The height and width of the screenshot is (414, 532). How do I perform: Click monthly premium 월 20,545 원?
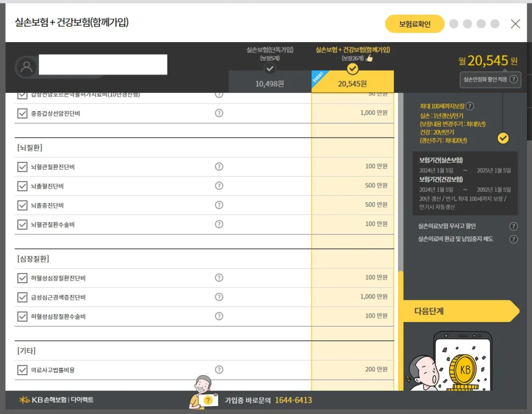pyautogui.click(x=488, y=61)
